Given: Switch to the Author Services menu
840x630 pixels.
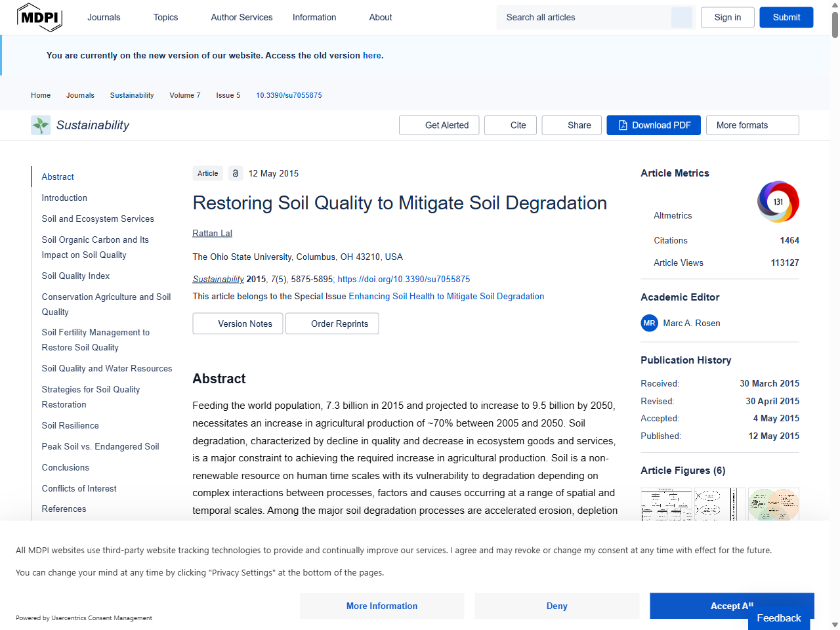Looking at the screenshot, I should point(241,17).
